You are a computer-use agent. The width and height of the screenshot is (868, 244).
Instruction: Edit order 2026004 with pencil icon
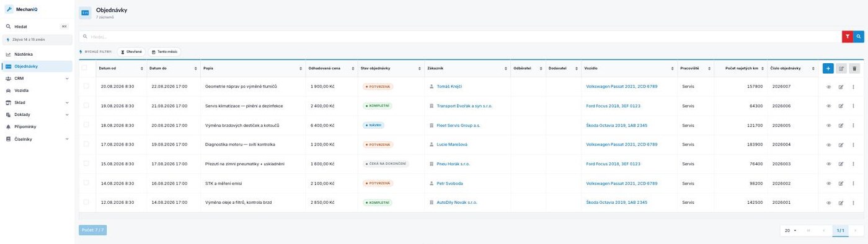coord(841,144)
